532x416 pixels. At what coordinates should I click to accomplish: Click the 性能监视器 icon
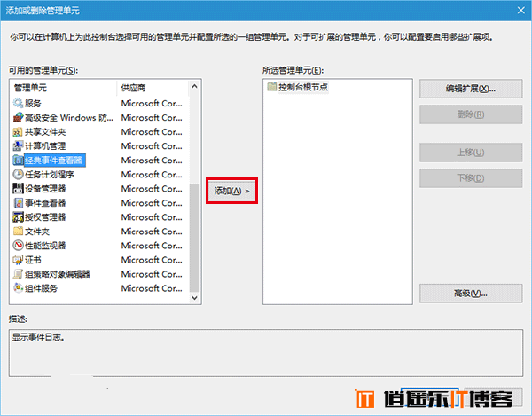18,246
